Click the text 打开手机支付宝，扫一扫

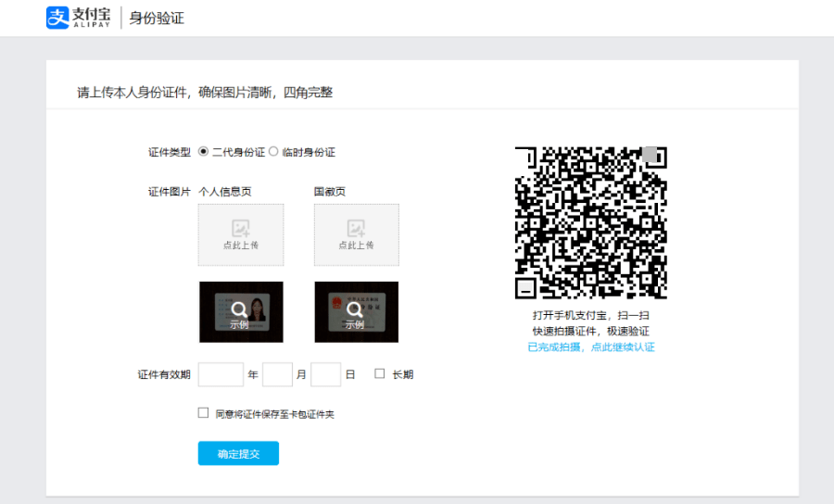(591, 315)
